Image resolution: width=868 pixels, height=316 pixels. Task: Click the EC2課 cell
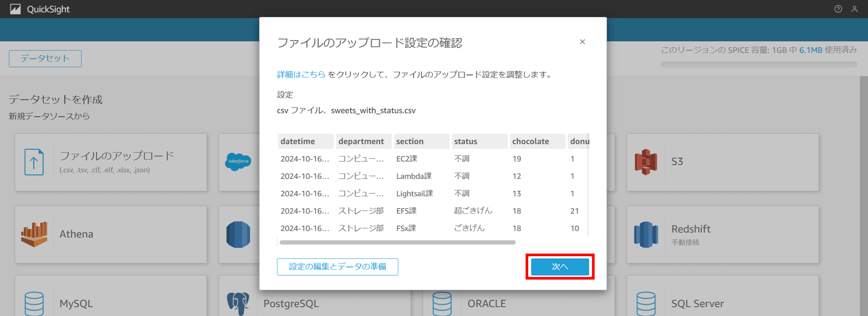(407, 159)
